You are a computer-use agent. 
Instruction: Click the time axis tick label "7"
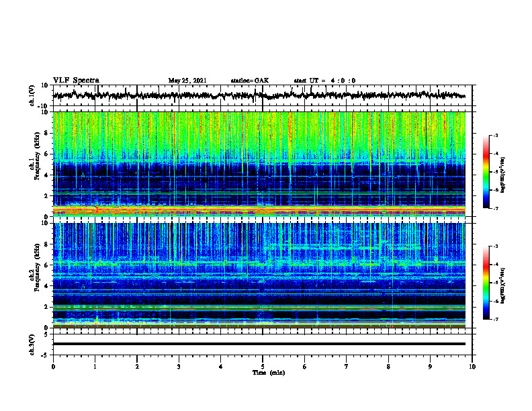(x=347, y=367)
